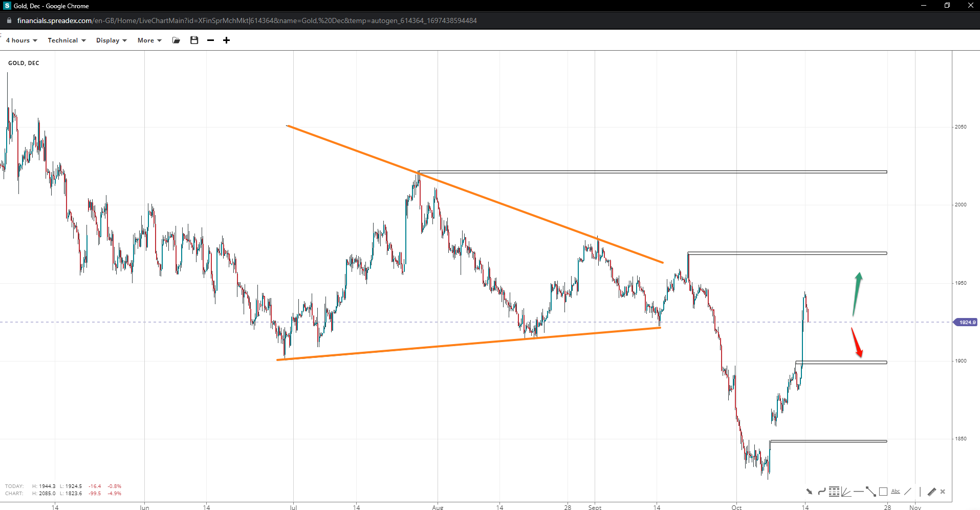Select the diagonal trend line tool
Image resolution: width=980 pixels, height=510 pixels.
[x=907, y=492]
